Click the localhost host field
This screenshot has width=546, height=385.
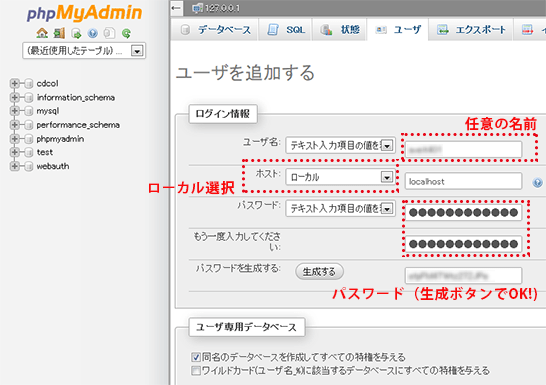463,181
